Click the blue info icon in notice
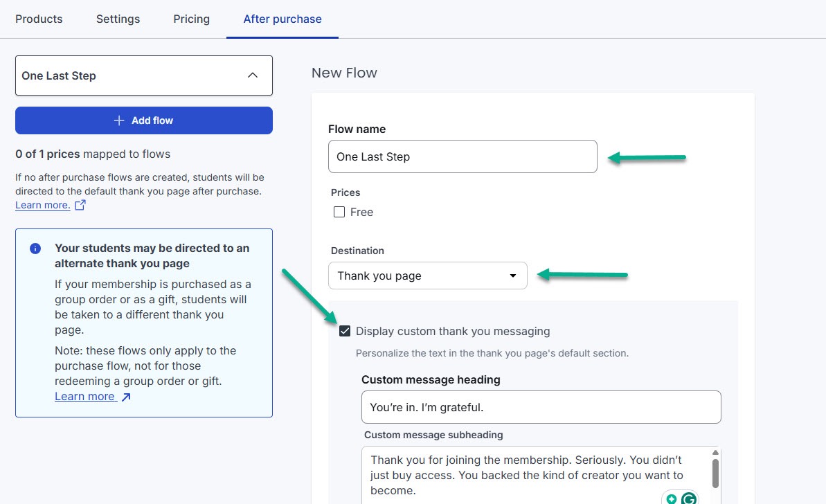This screenshot has height=504, width=826. click(35, 249)
